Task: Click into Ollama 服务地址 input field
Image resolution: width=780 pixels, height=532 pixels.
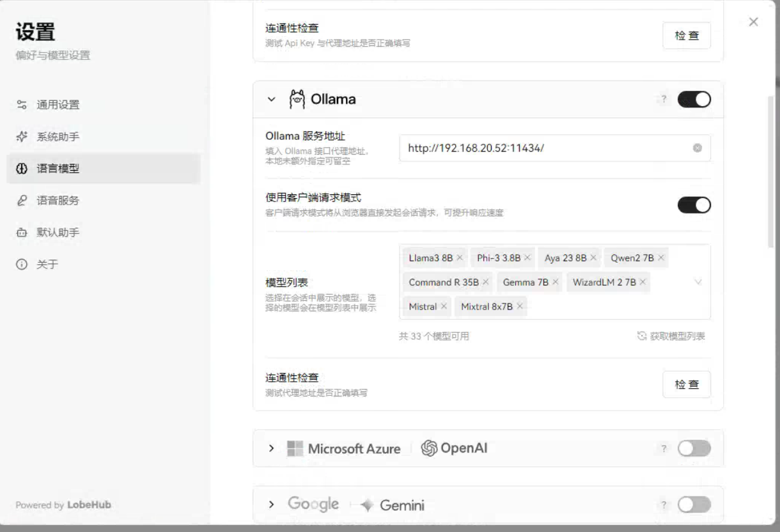Action: click(555, 148)
